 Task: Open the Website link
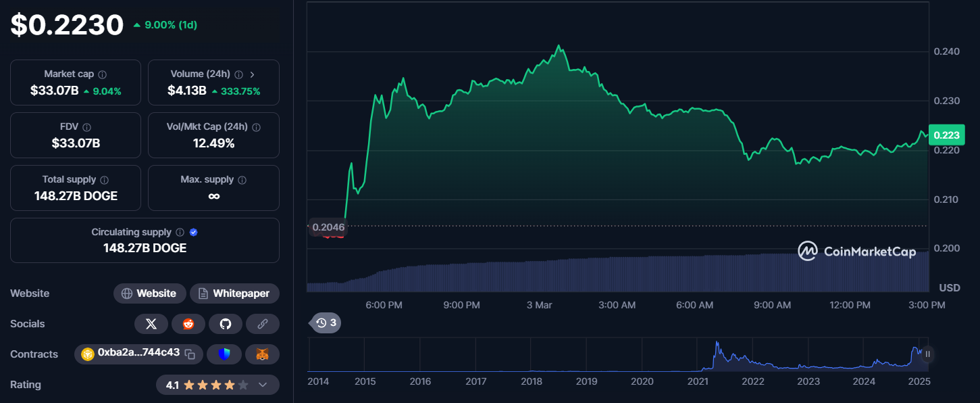pyautogui.click(x=149, y=293)
